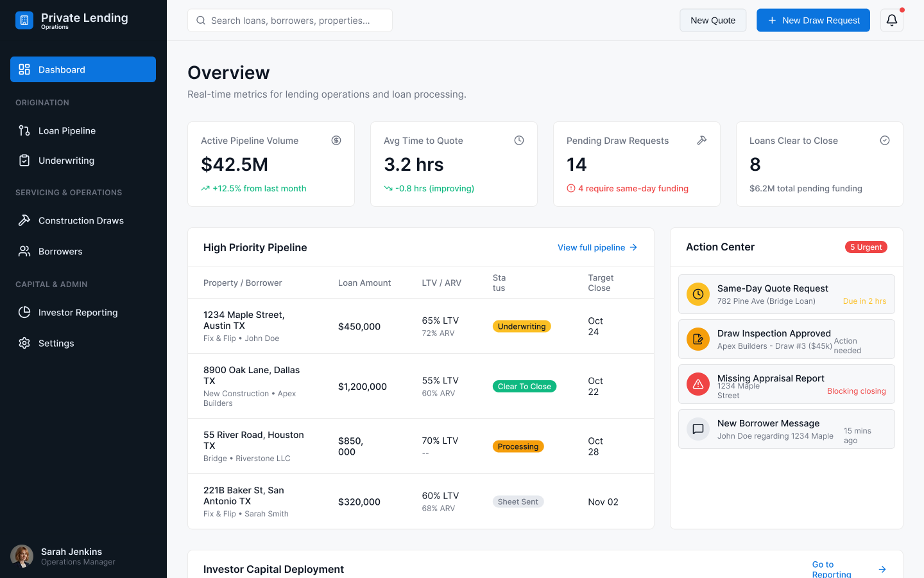Click the checkmark icon on Loans Clear to Close

(x=884, y=141)
